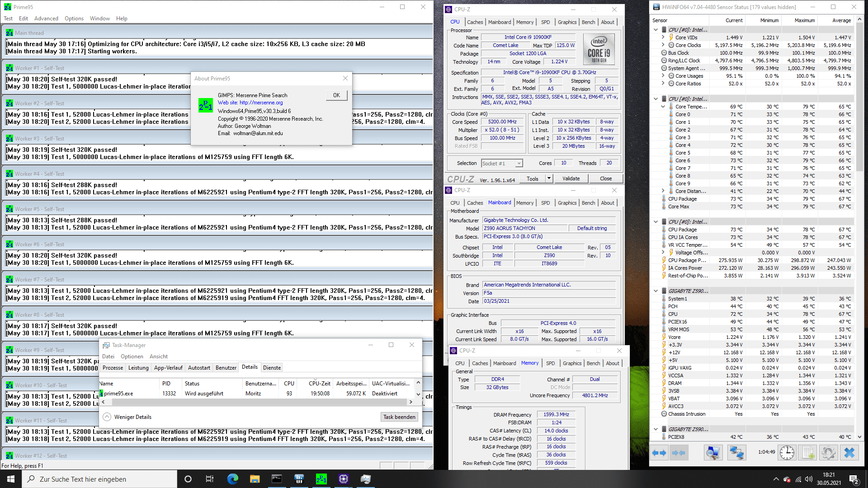Open notification center icon
Screen dimensions: 868x488
pyautogui.click(x=854, y=479)
